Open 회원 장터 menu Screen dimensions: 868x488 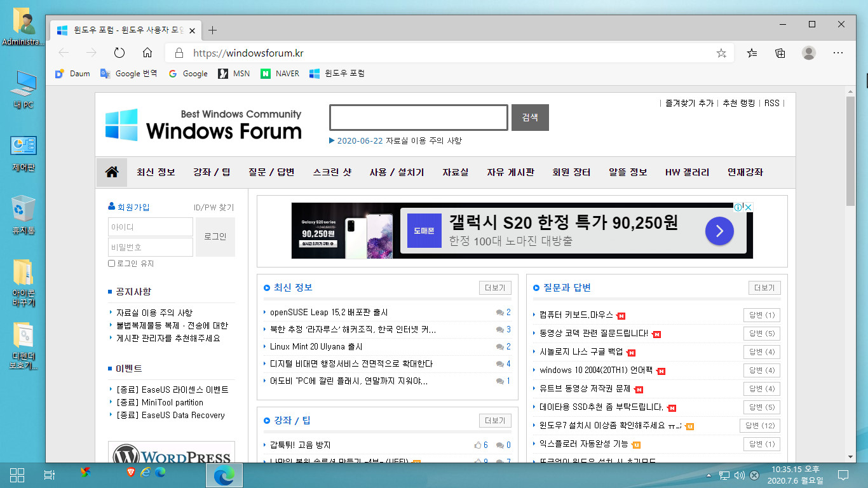click(571, 172)
